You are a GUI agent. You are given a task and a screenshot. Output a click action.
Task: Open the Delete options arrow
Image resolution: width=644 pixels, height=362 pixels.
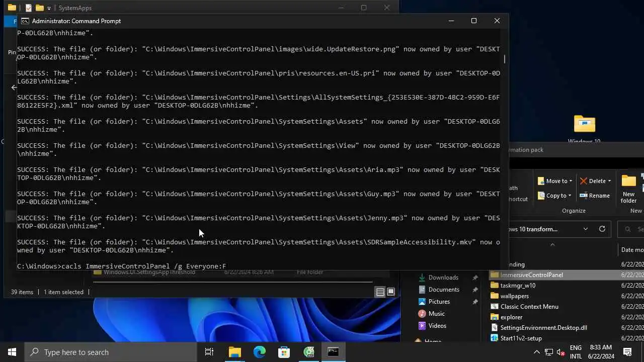[609, 181]
